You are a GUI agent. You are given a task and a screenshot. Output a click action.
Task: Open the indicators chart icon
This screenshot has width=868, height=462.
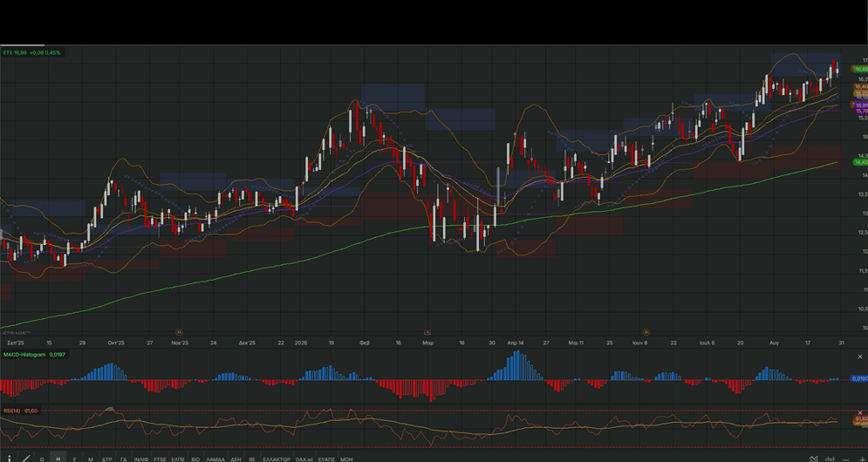point(813,459)
